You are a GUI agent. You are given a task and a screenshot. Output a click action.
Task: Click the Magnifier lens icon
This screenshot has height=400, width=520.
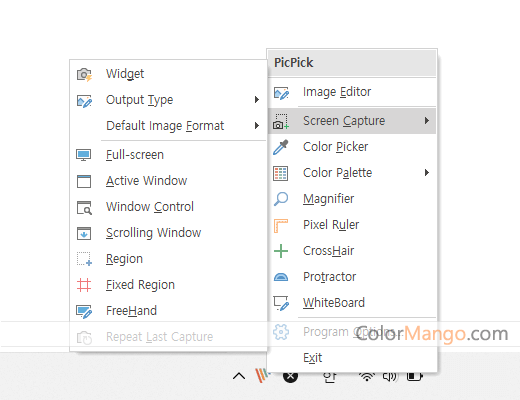click(x=281, y=199)
